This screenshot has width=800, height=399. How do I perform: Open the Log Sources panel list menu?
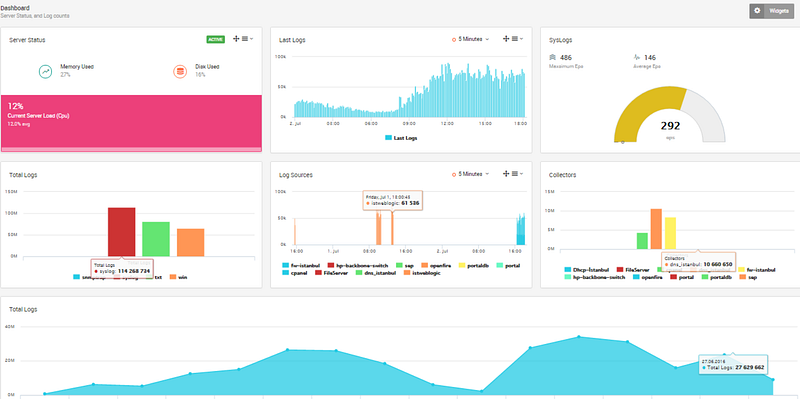point(517,174)
